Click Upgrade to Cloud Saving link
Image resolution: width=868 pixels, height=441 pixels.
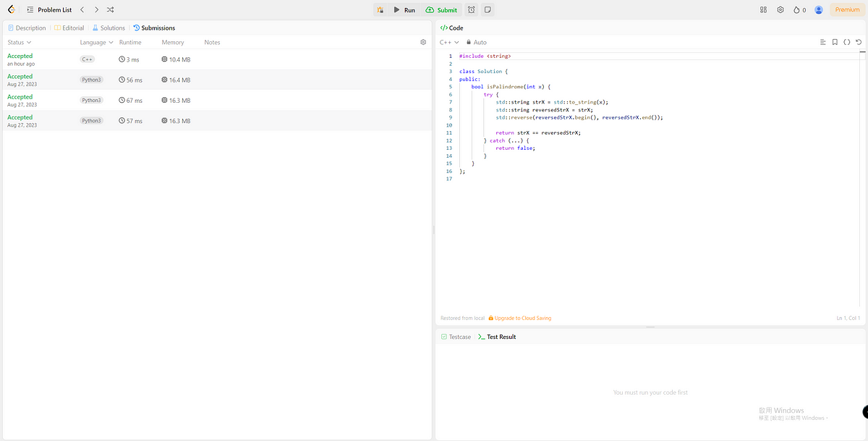pyautogui.click(x=519, y=319)
